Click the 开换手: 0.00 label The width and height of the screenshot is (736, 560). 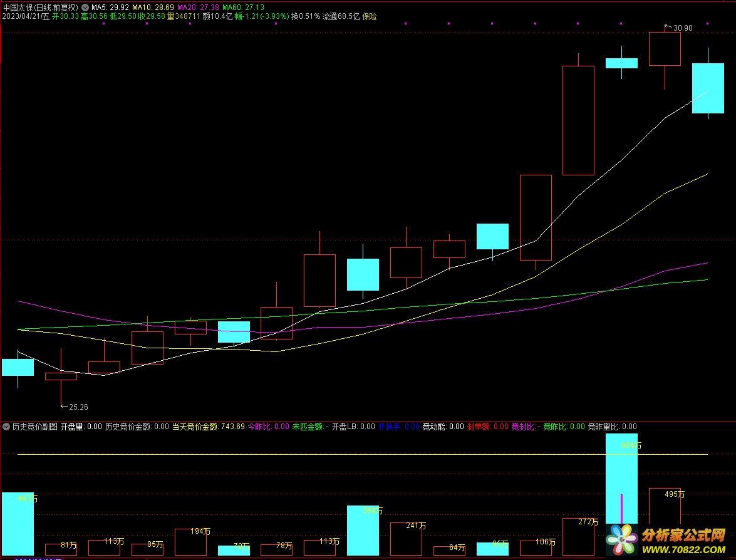pyautogui.click(x=398, y=427)
